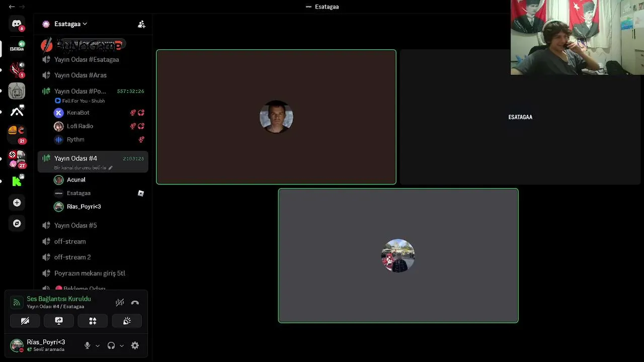This screenshot has height=362, width=644.
Task: Click the Fell For You - Shubh activity
Action: coord(80,101)
